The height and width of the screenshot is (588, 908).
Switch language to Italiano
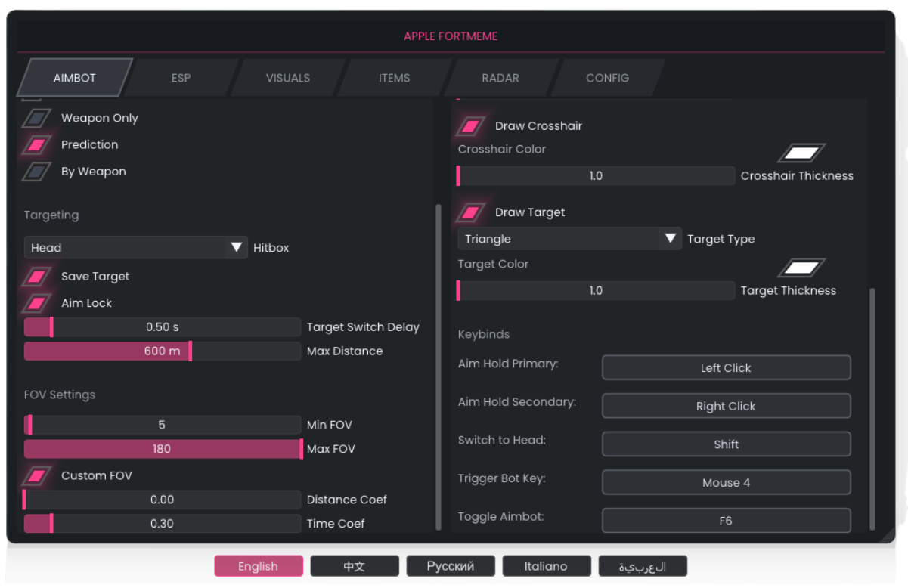[546, 567]
